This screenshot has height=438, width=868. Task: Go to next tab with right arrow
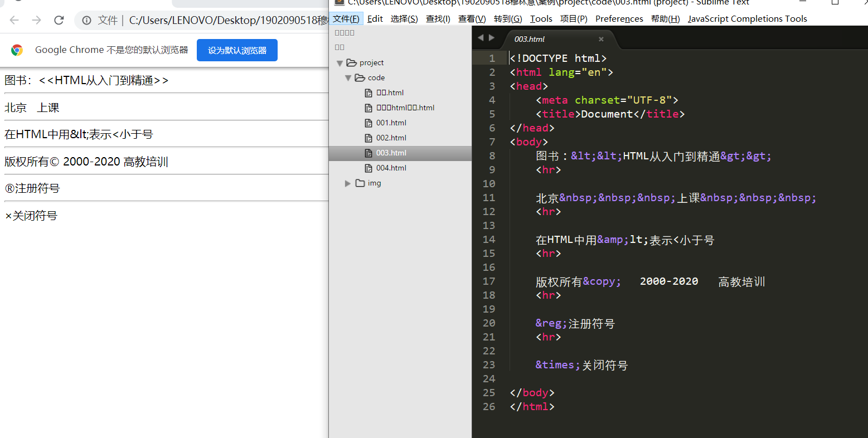tap(492, 38)
